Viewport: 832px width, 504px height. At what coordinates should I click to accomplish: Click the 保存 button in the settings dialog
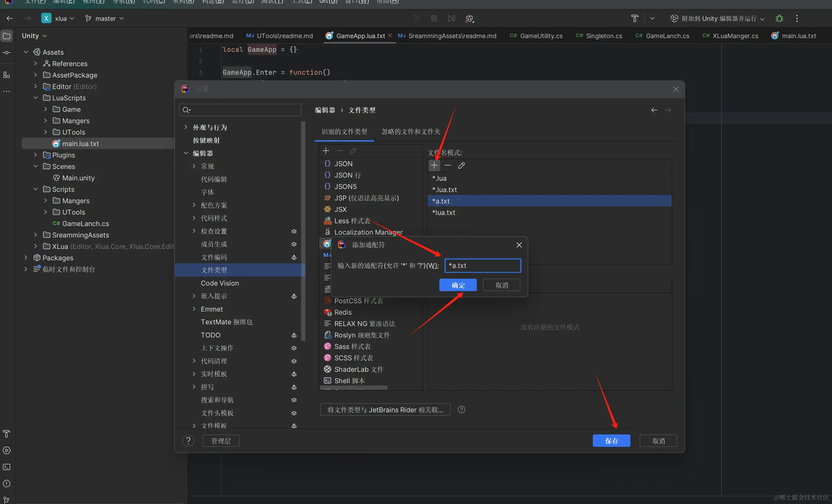(x=611, y=441)
